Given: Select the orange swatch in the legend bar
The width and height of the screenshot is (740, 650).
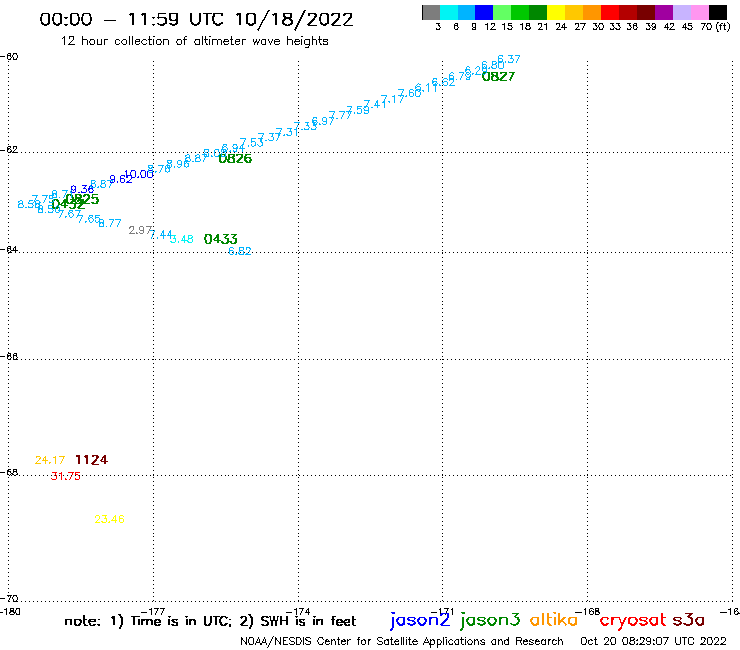Looking at the screenshot, I should 592,12.
